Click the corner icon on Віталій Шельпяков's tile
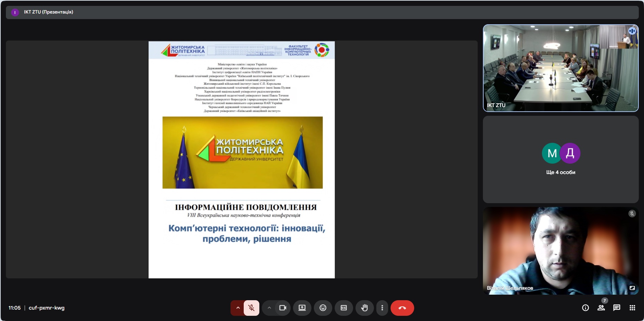 632,288
